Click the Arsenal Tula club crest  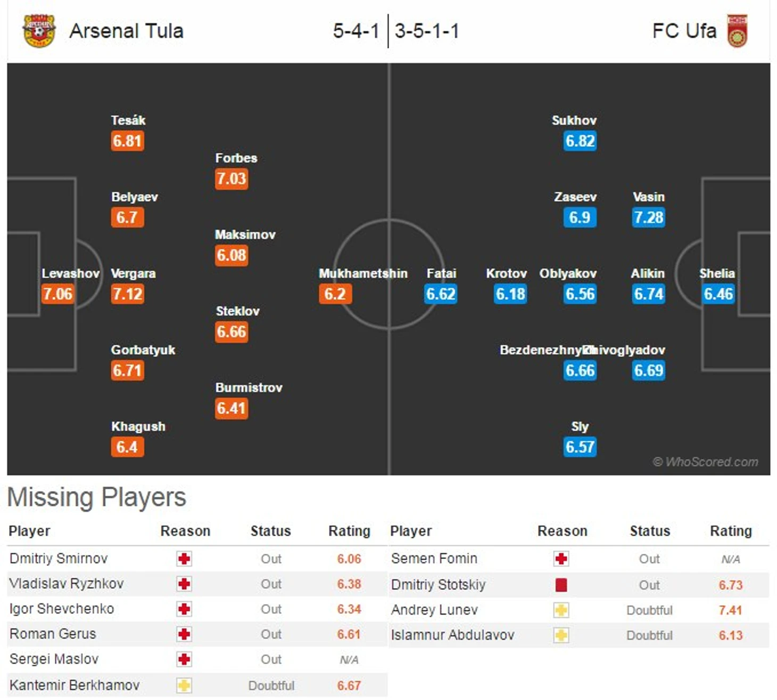[x=39, y=30]
